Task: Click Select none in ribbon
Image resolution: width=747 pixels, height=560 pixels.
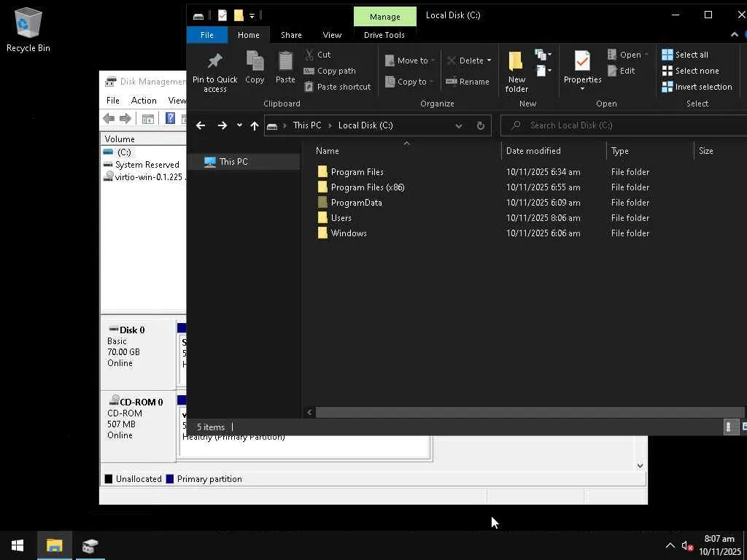Action: (690, 71)
